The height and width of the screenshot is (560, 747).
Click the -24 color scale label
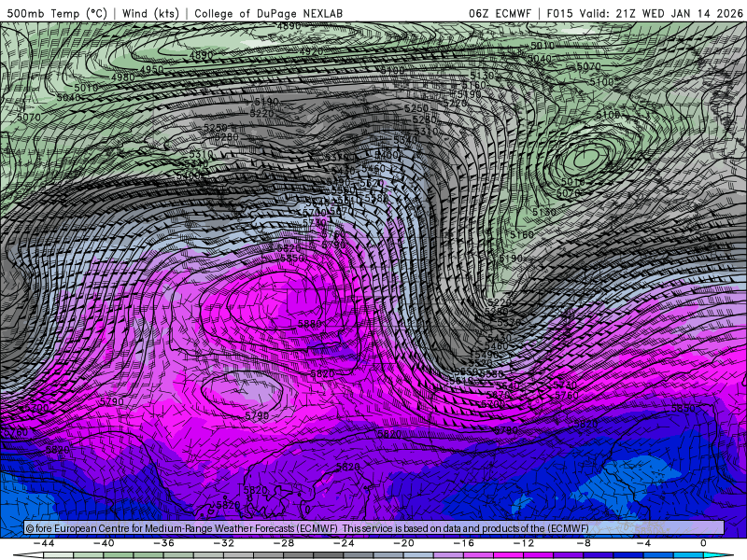(x=344, y=543)
